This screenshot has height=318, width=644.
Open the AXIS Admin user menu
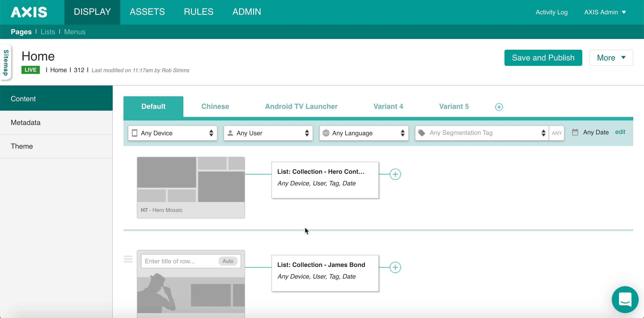[605, 12]
